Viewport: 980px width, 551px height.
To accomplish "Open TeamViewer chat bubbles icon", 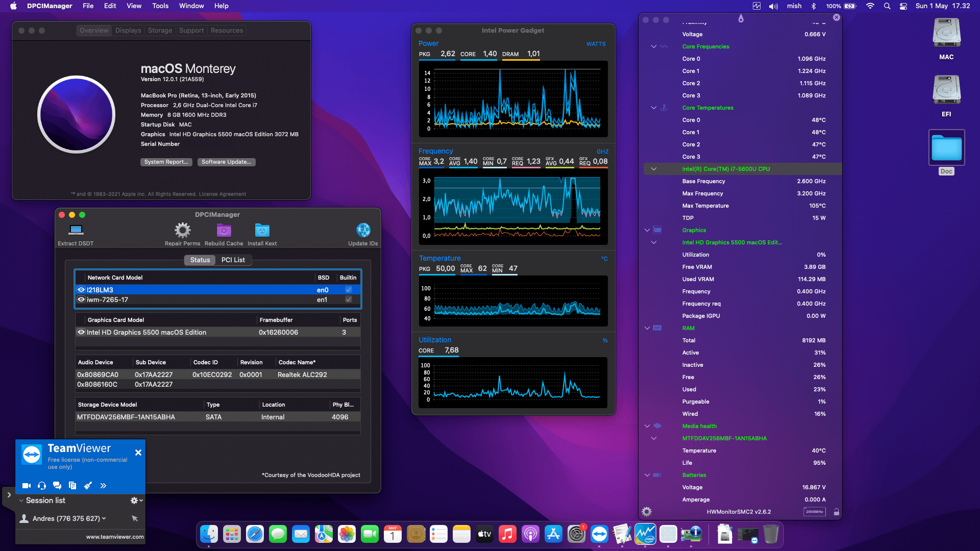I will (57, 486).
